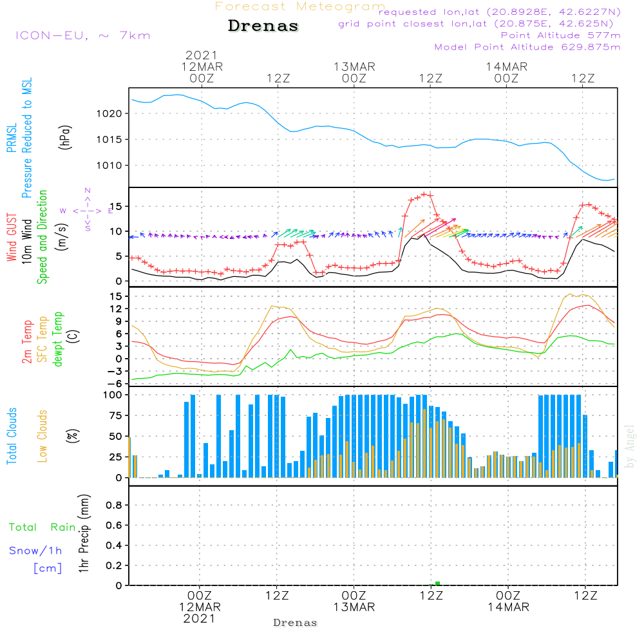Click the "2021" year label above the top axis
Screen dimensions: 644x644
click(x=201, y=55)
